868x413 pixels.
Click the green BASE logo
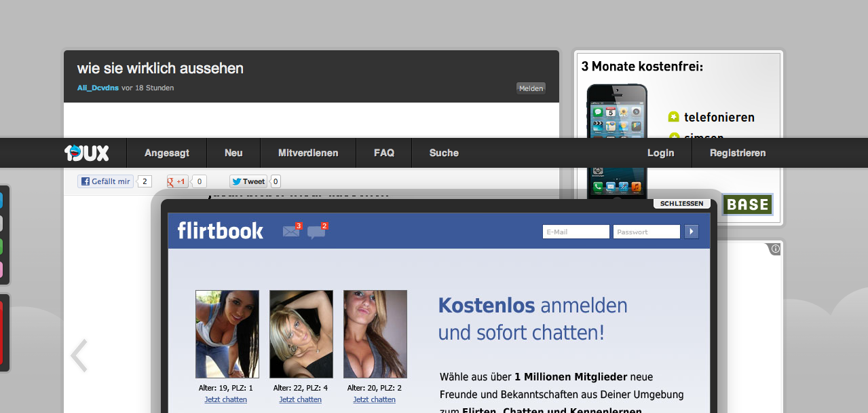(x=747, y=204)
